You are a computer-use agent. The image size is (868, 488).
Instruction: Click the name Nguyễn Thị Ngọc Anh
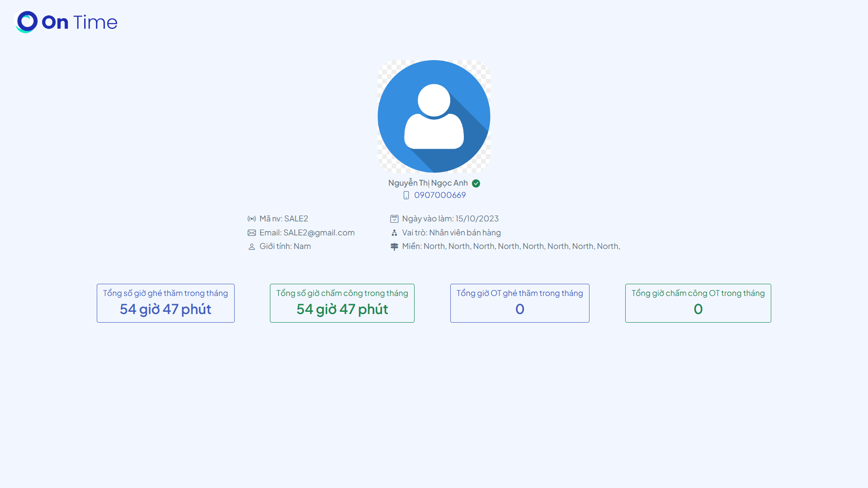pos(428,183)
